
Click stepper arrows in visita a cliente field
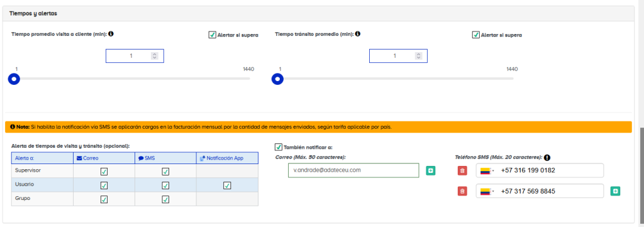pyautogui.click(x=155, y=56)
